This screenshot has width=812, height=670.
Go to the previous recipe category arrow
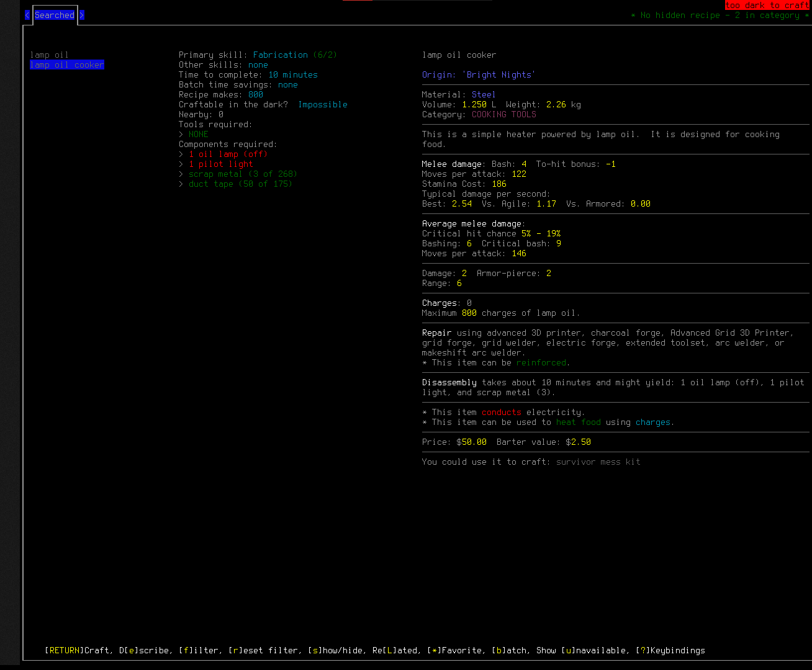point(27,15)
